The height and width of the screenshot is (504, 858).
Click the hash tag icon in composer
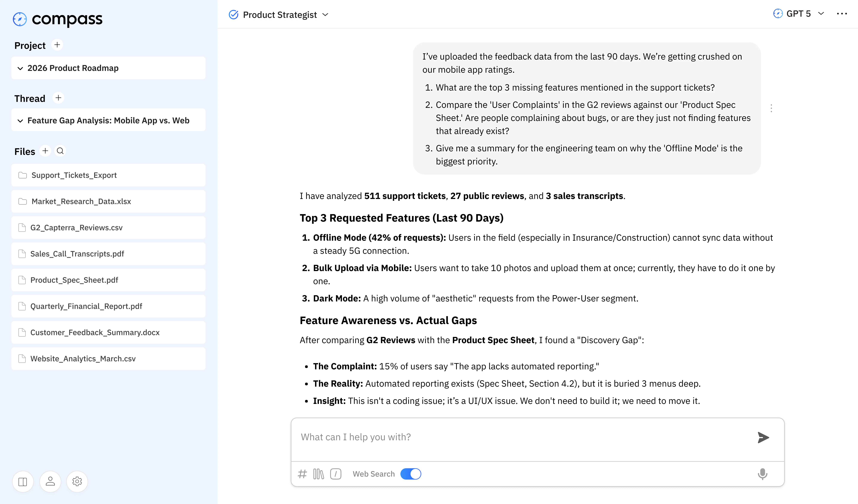coord(302,474)
